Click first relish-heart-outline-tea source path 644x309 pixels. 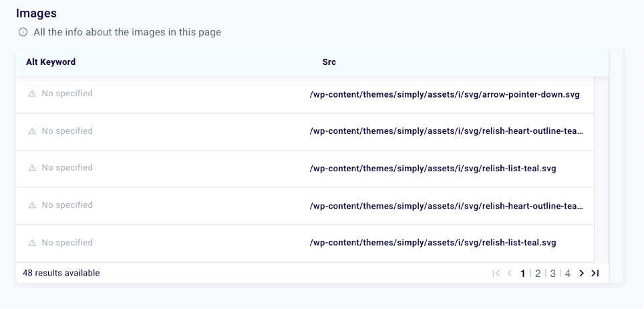(446, 131)
